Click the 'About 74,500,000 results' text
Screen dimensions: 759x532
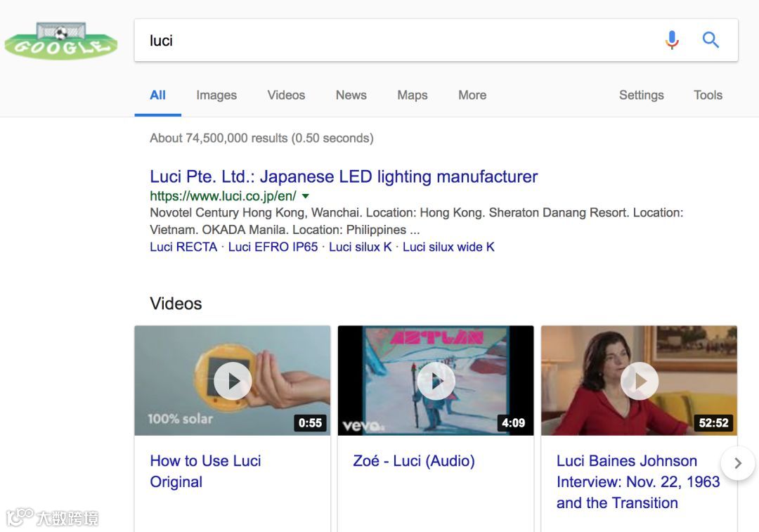pyautogui.click(x=261, y=138)
